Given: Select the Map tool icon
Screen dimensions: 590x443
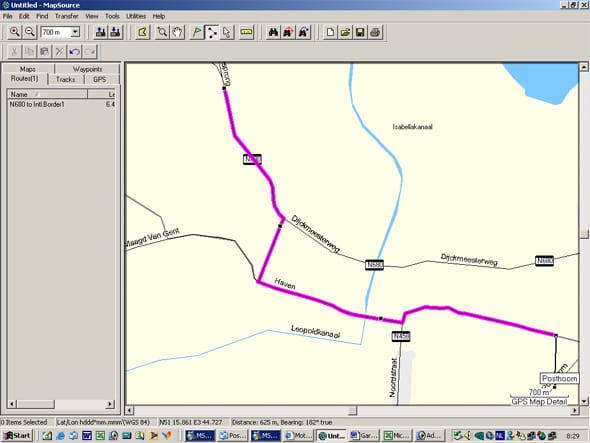Looking at the screenshot, I should point(143,32).
